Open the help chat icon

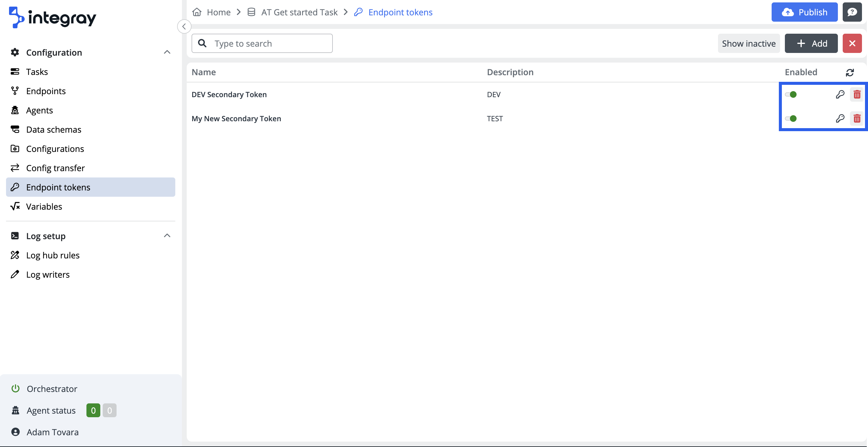point(852,12)
